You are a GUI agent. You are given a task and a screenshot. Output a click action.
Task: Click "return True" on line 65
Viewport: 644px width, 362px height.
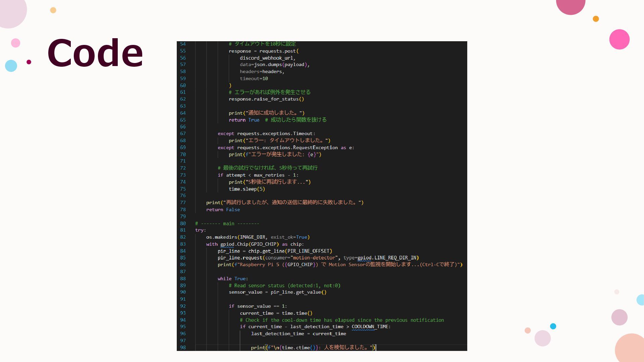244,120
